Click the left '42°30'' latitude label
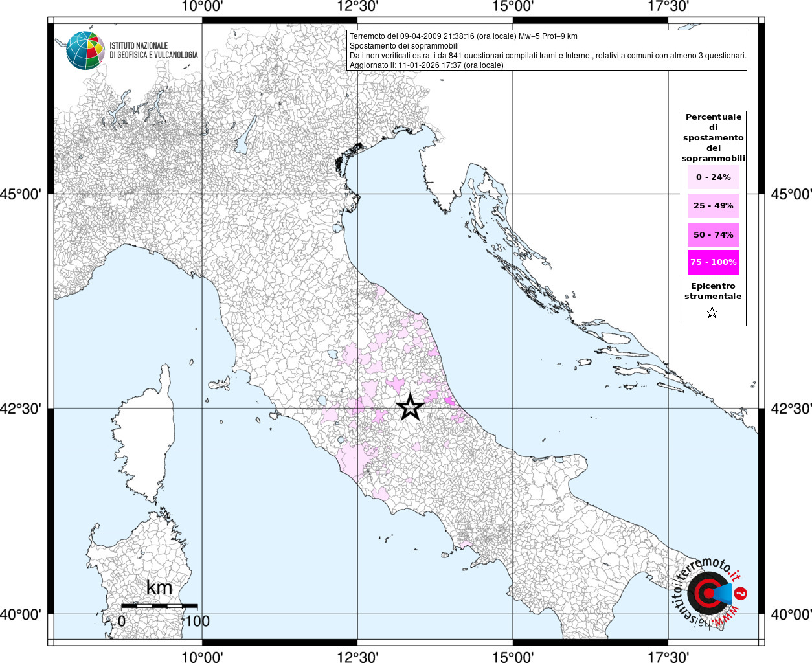The image size is (812, 663). [21, 409]
